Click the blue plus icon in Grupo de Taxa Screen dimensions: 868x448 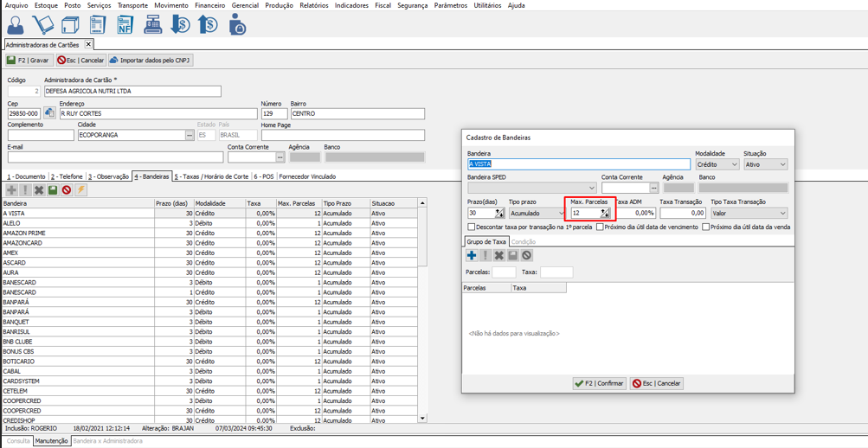pos(472,255)
